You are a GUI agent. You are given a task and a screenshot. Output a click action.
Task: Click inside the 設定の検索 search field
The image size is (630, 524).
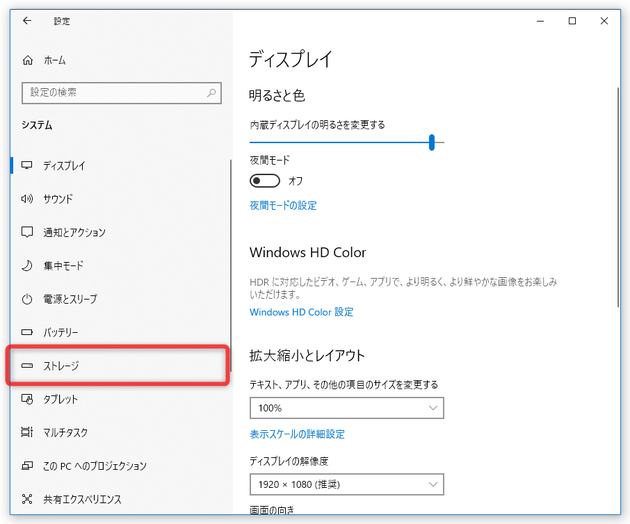(121, 93)
